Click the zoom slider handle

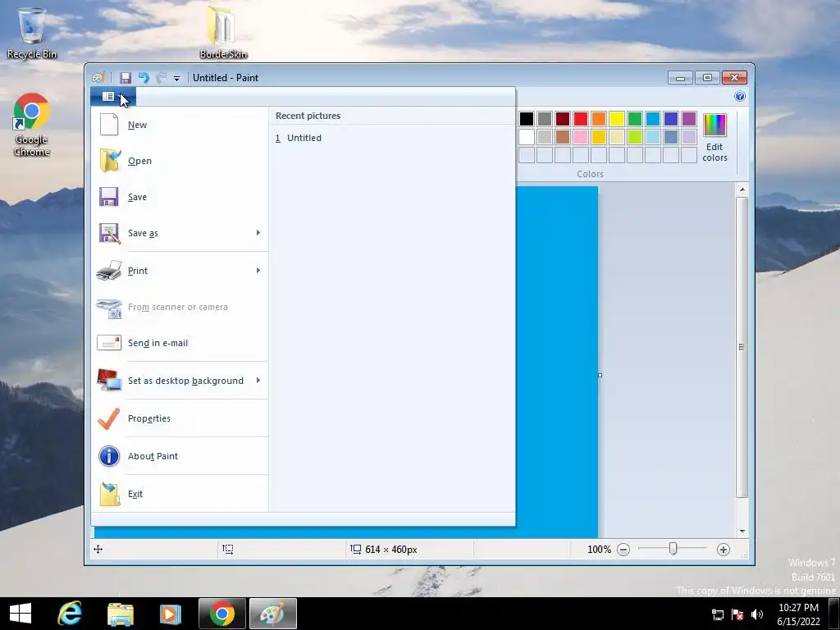tap(673, 549)
